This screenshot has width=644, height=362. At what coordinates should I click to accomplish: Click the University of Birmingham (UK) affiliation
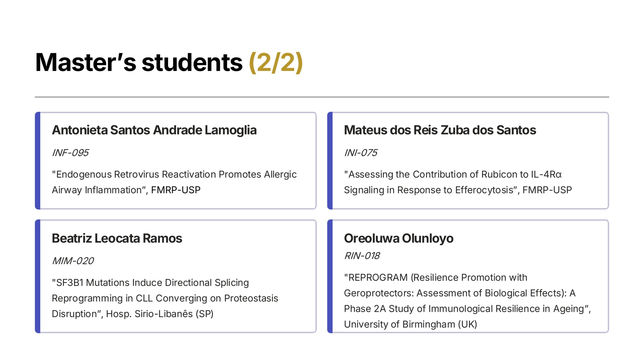coord(410,324)
